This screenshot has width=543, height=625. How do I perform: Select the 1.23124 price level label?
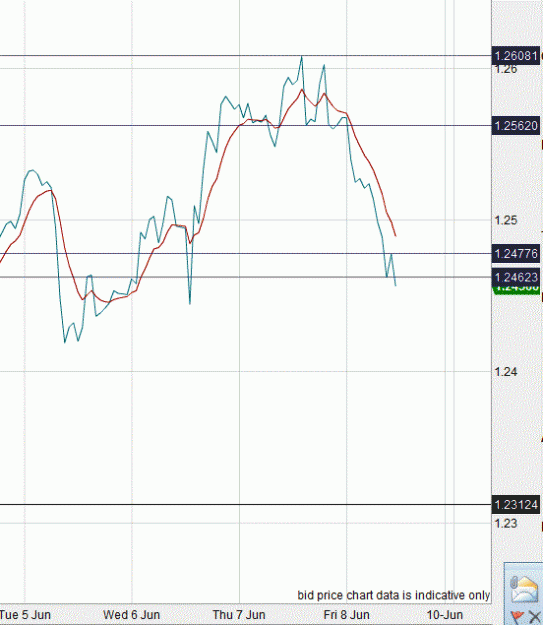click(x=516, y=505)
